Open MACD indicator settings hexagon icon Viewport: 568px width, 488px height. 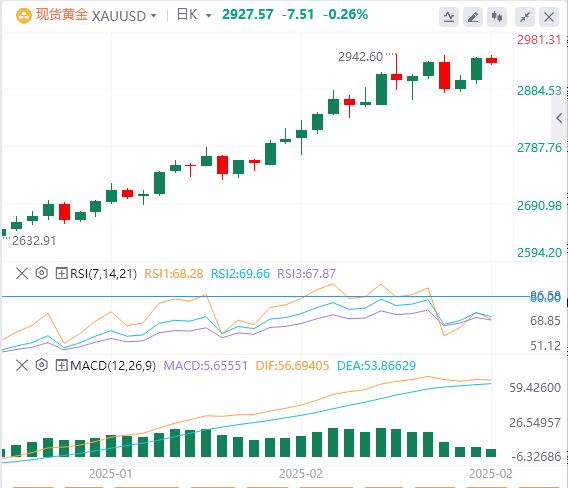pos(42,365)
